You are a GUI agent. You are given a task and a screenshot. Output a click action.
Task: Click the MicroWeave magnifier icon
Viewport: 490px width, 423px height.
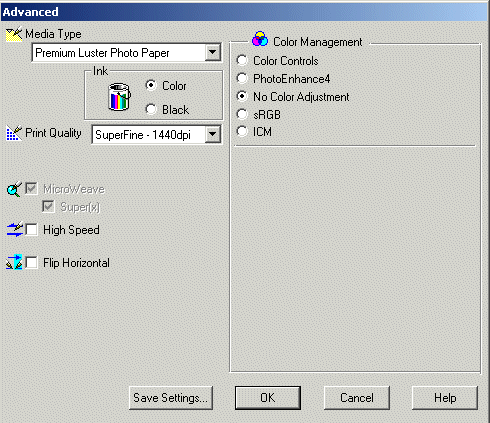click(x=14, y=189)
